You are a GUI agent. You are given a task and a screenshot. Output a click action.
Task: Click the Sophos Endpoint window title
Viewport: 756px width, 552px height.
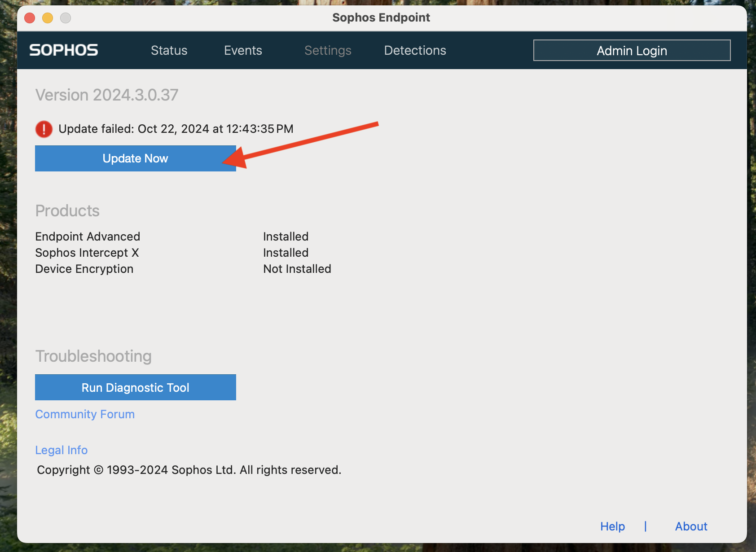[x=381, y=18]
